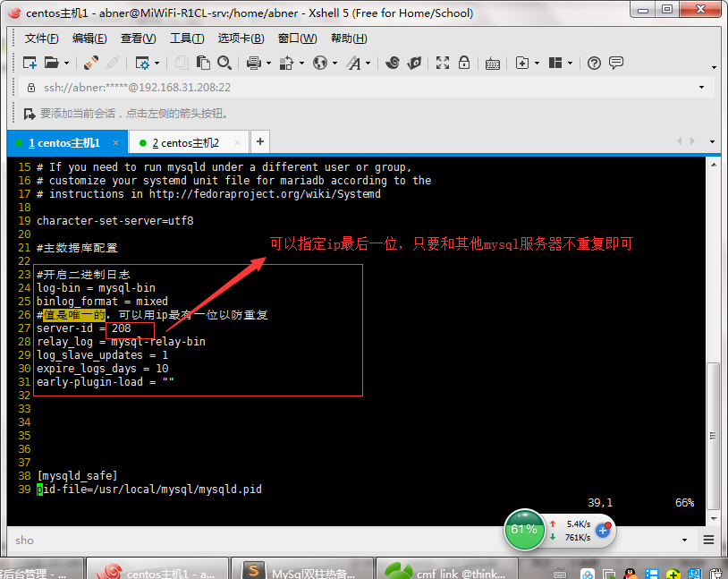This screenshot has width=728, height=579.
Task: Click the centos主机1 taskbar button
Action: [157, 569]
